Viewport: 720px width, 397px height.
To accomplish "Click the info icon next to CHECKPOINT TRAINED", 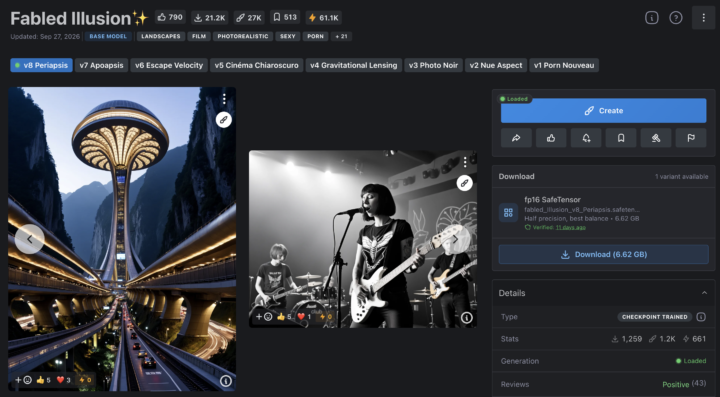I will coord(700,317).
